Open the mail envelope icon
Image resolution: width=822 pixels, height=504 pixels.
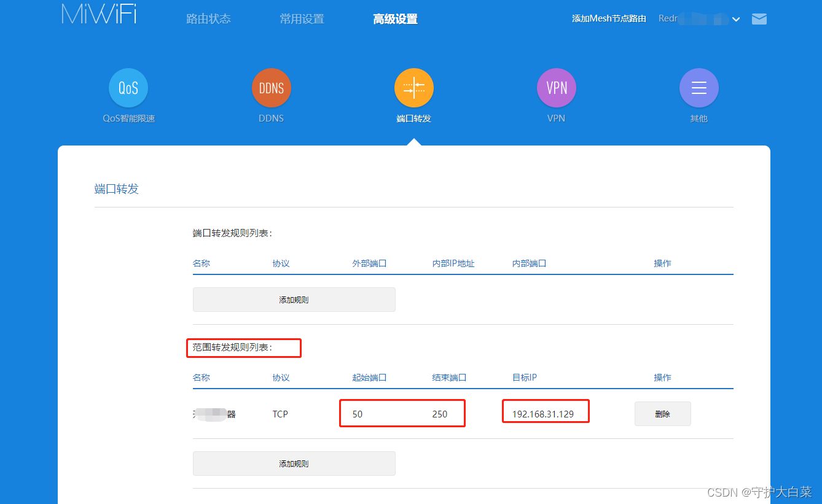pyautogui.click(x=759, y=19)
